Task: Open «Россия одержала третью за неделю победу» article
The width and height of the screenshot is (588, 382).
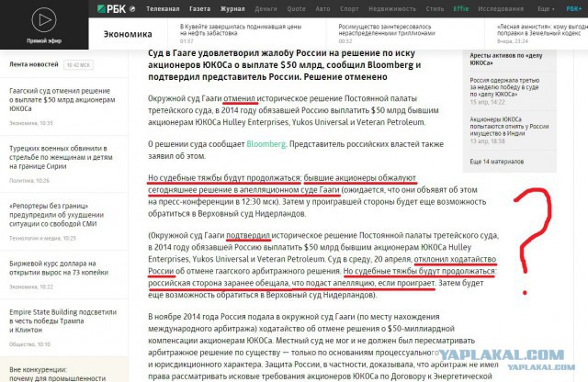Action: [x=504, y=87]
